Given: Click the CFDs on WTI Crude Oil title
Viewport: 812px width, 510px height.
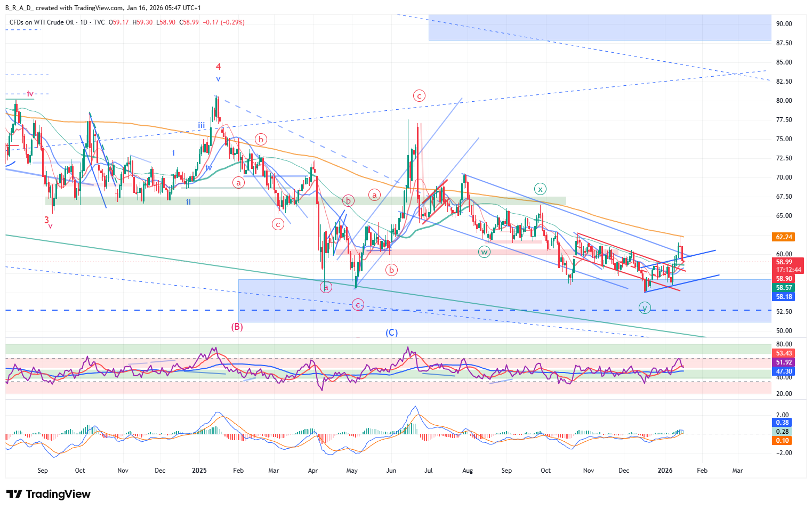Looking at the screenshot, I should click(42, 22).
